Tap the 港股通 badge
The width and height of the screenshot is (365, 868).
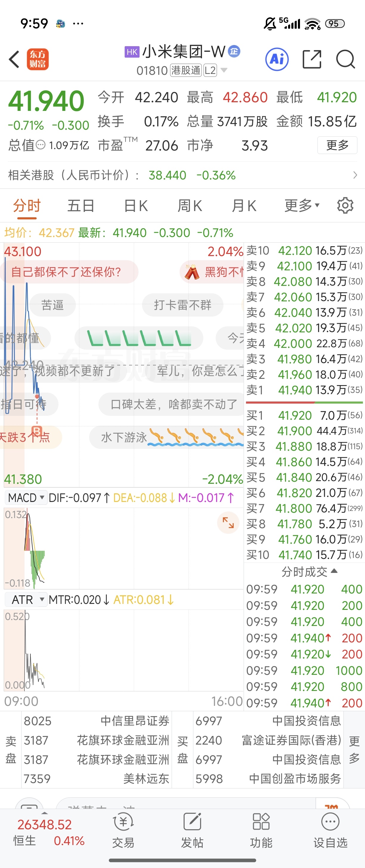coord(186,70)
